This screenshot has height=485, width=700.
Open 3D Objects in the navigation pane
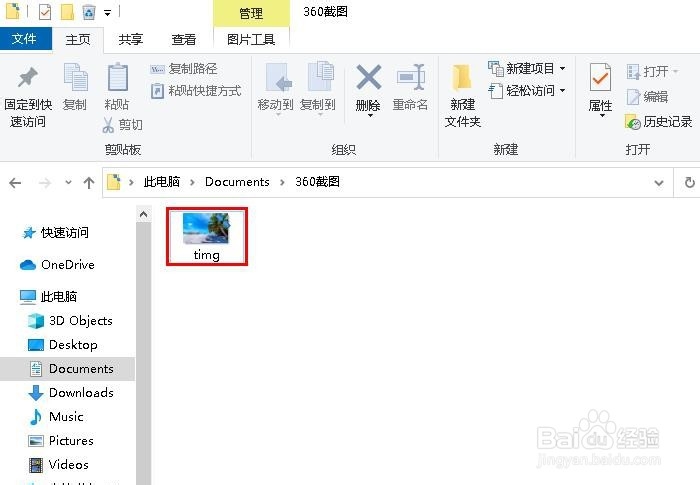click(x=70, y=321)
